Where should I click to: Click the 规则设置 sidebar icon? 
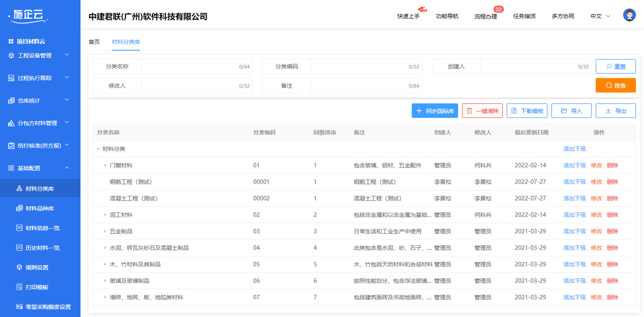[19, 267]
